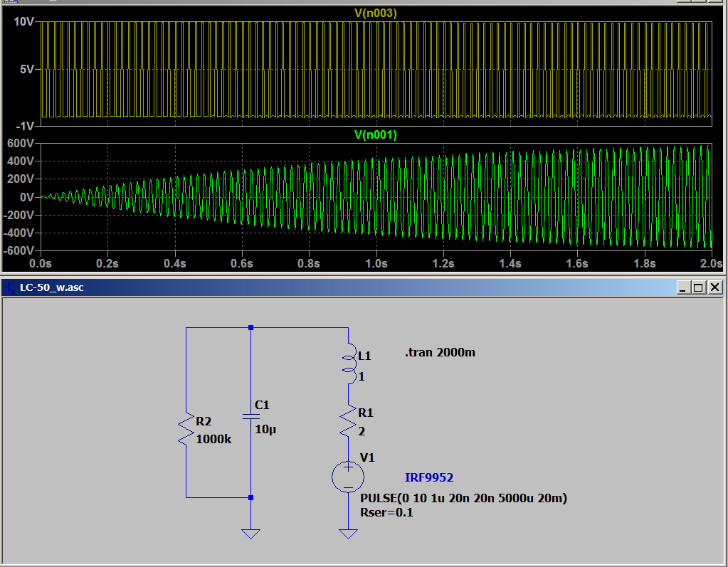Image resolution: width=728 pixels, height=567 pixels.
Task: Select the blue IRF9952 text label
Action: click(x=428, y=478)
